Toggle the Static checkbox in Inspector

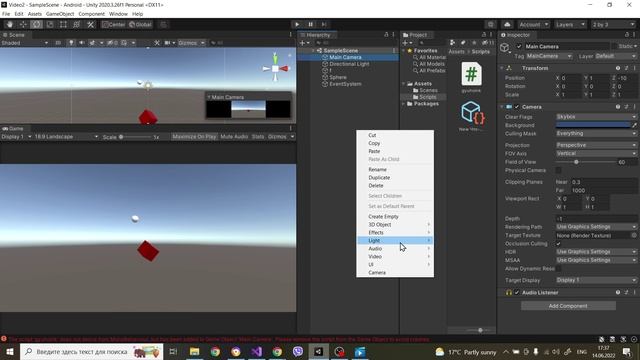pos(613,47)
